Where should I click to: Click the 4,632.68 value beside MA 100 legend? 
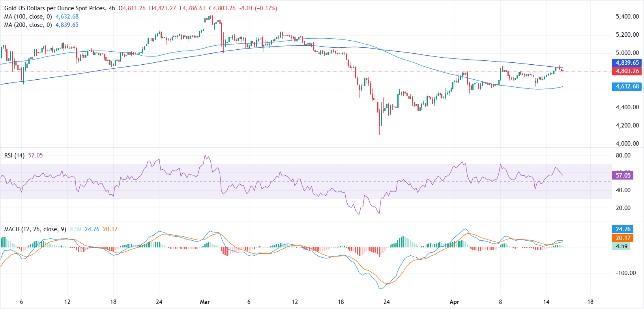click(67, 17)
